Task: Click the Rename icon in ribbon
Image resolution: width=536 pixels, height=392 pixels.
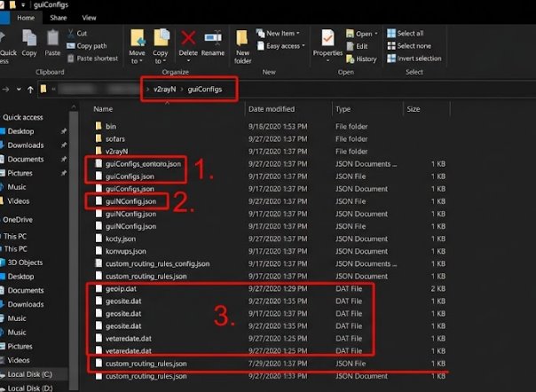Action: point(213,37)
